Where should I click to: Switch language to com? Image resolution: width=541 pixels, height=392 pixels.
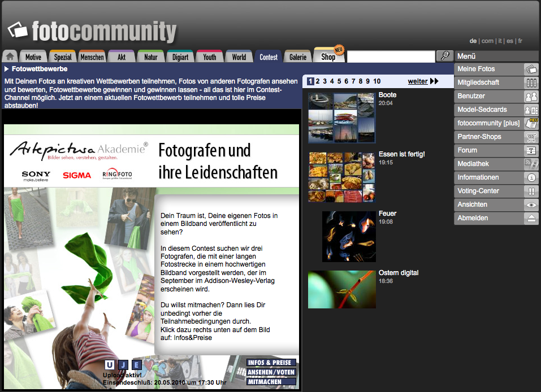point(487,41)
